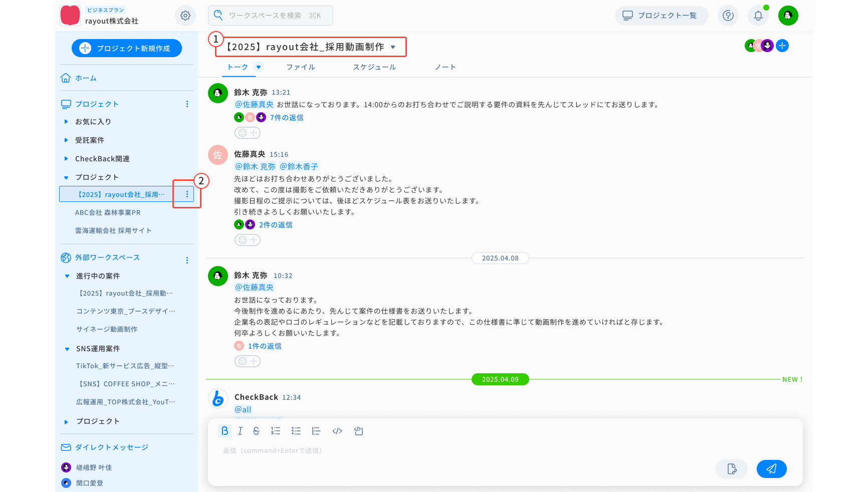Insert a numbered list in reply
This screenshot has height=492, width=868.
pos(276,431)
